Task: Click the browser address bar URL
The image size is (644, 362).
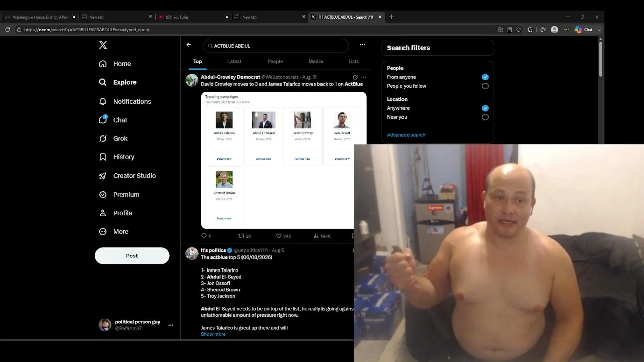Action: 87,30
